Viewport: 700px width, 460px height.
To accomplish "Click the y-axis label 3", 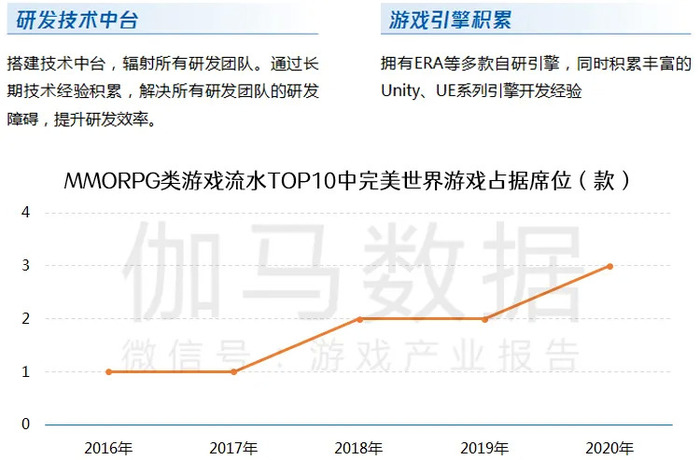I will [x=26, y=265].
